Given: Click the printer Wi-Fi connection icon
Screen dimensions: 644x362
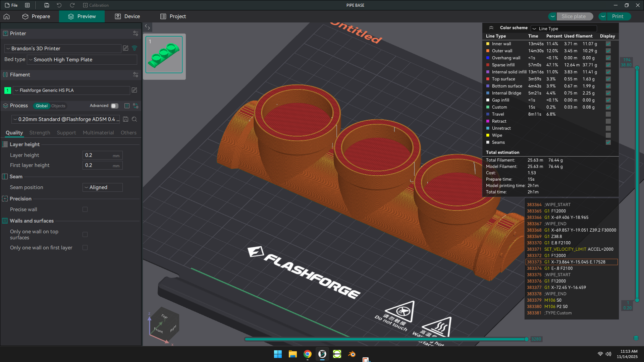Looking at the screenshot, I should (x=135, y=48).
